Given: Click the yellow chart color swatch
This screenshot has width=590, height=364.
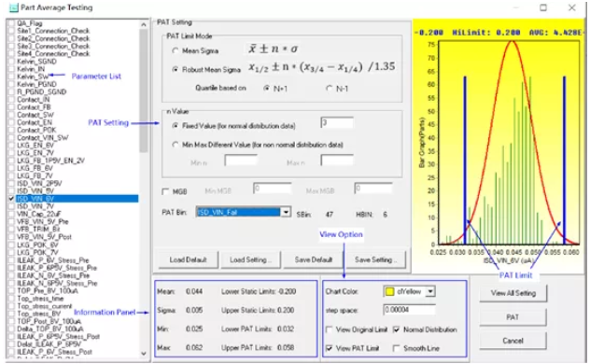Looking at the screenshot, I should (x=389, y=291).
